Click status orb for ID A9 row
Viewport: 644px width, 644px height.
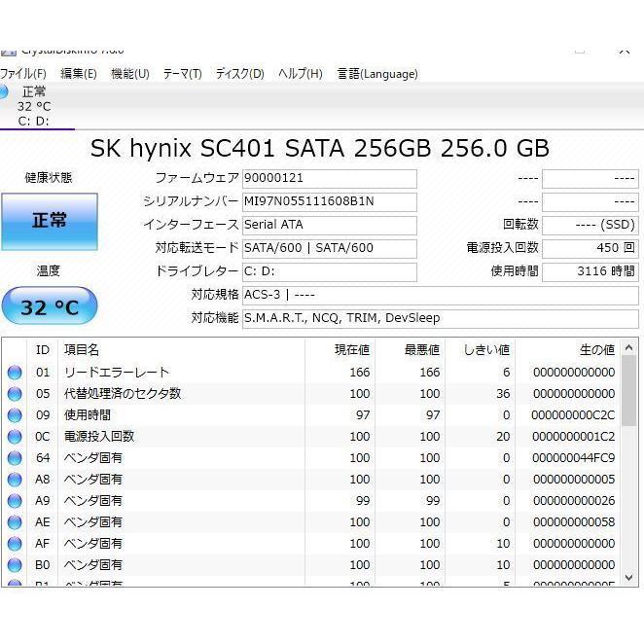coord(15,501)
